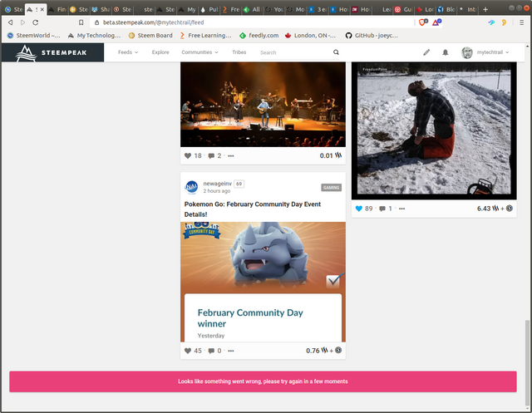Open SteemWorld bookmark
Viewport: 532px width, 413px height.
pyautogui.click(x=33, y=35)
